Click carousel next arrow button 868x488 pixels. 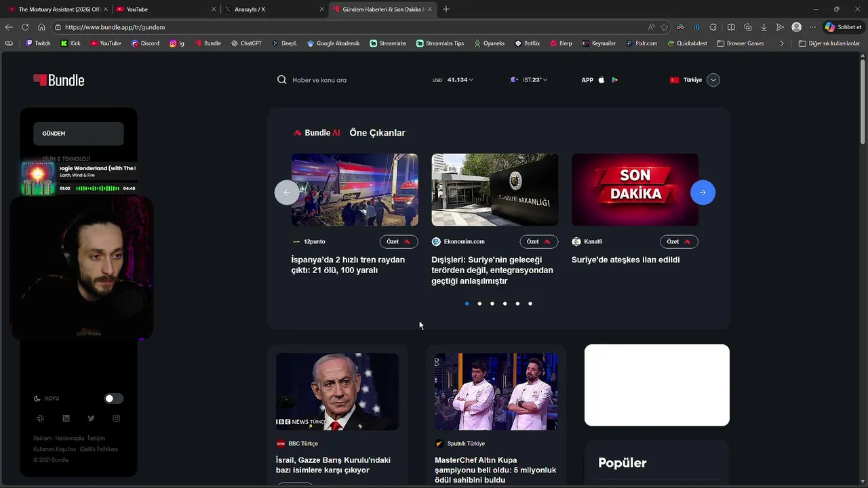[x=703, y=192]
